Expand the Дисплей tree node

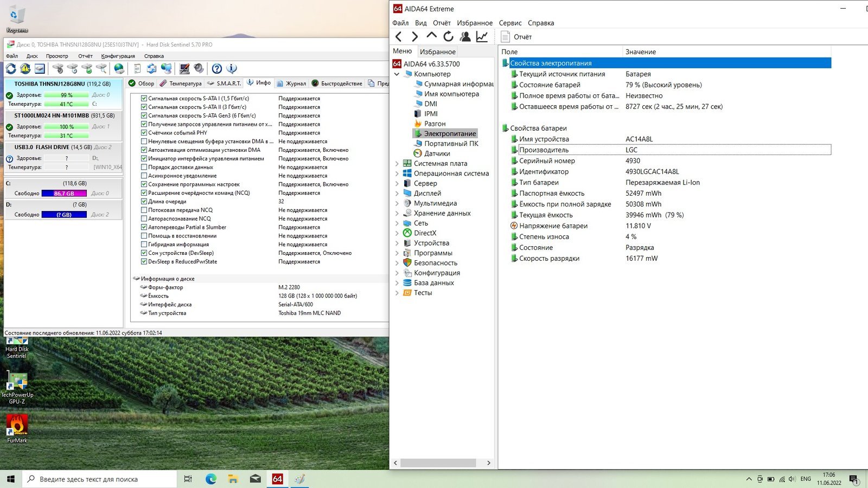397,194
